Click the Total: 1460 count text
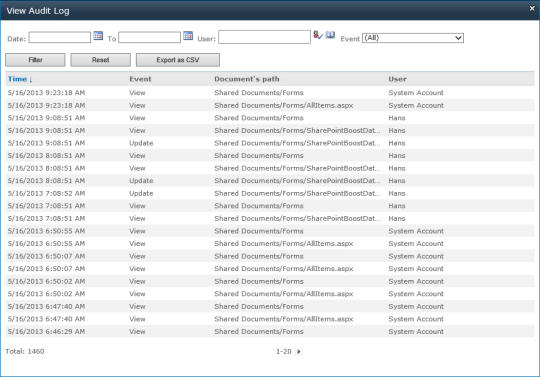The height and width of the screenshot is (377, 540). point(25,352)
